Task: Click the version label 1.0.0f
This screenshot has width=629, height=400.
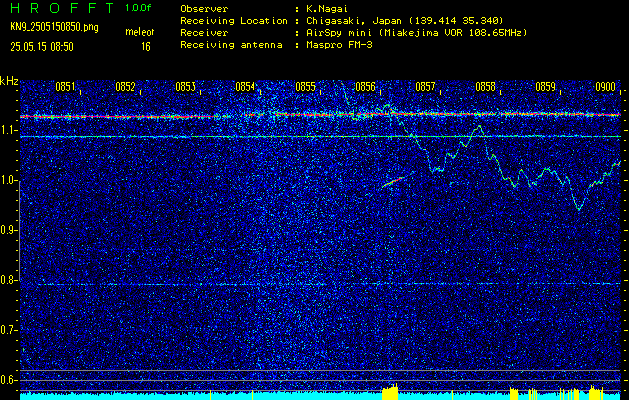Action: (138, 8)
